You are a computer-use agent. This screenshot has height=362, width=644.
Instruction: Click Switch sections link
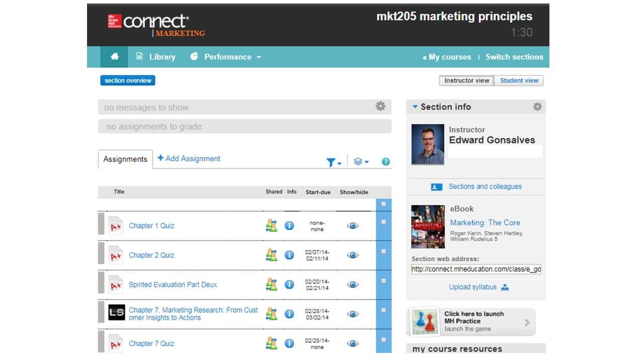tap(514, 57)
